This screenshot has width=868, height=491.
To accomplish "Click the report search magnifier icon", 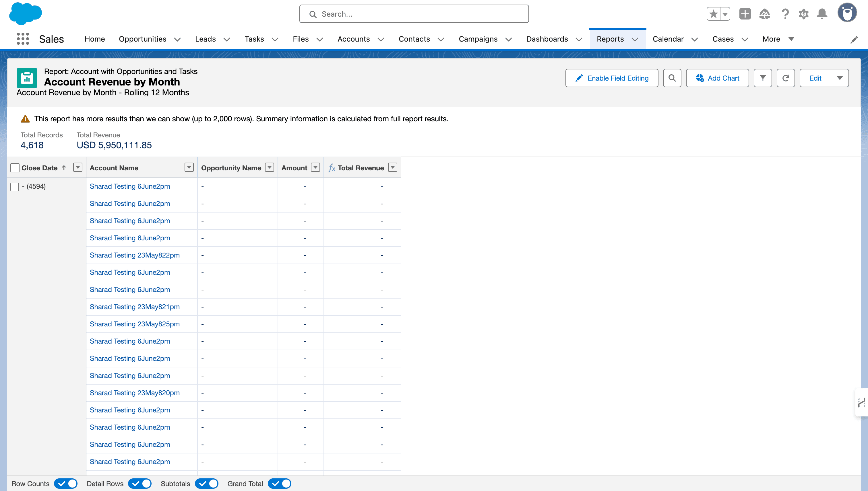I will pyautogui.click(x=672, y=78).
